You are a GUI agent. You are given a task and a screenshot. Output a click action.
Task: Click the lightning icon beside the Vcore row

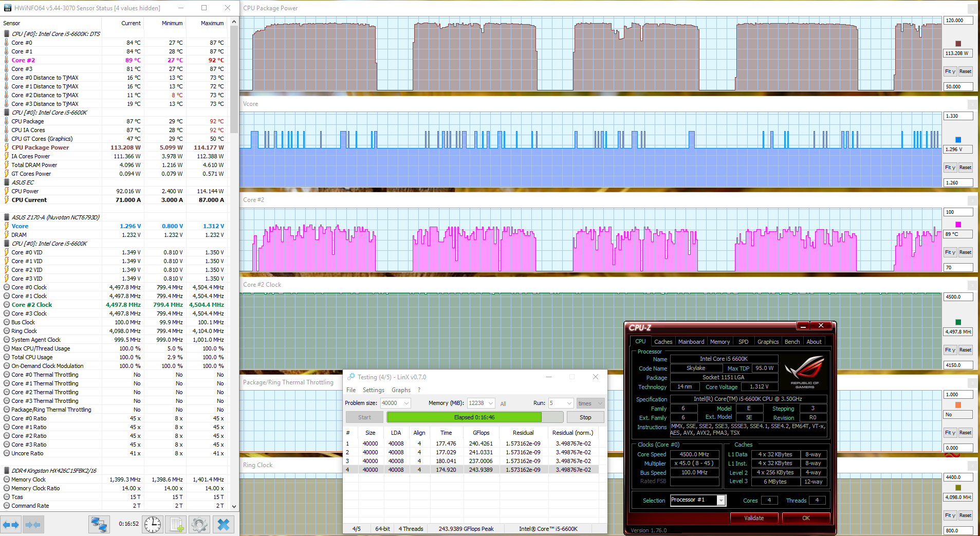click(x=7, y=226)
